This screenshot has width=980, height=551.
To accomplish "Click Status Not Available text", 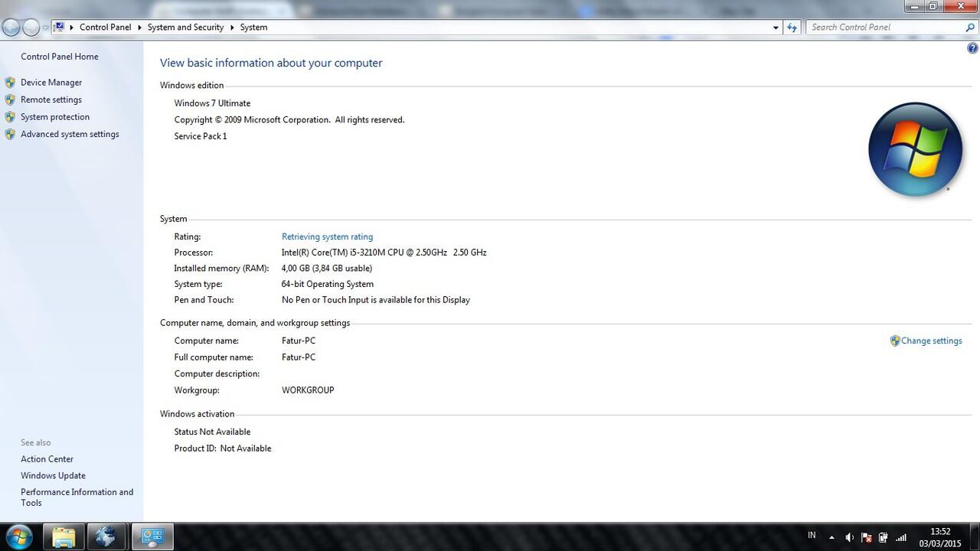I will (x=212, y=432).
